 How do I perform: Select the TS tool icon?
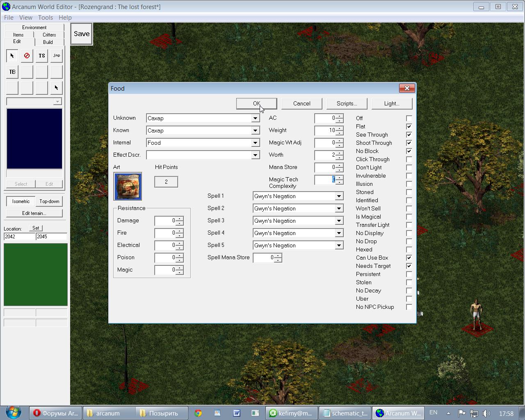(x=41, y=56)
